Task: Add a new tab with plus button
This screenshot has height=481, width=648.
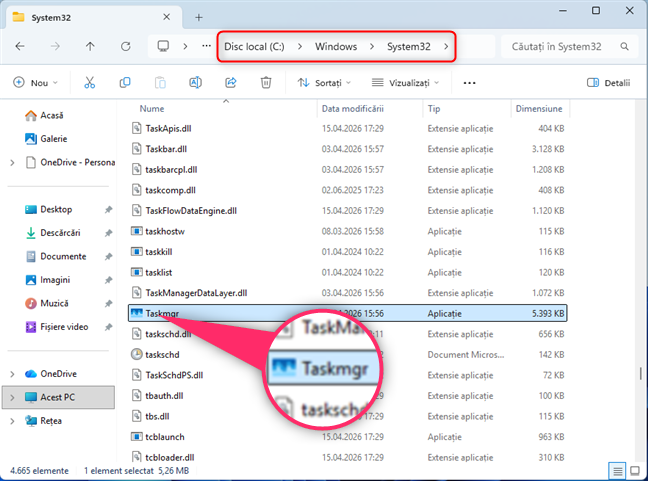Action: point(199,17)
